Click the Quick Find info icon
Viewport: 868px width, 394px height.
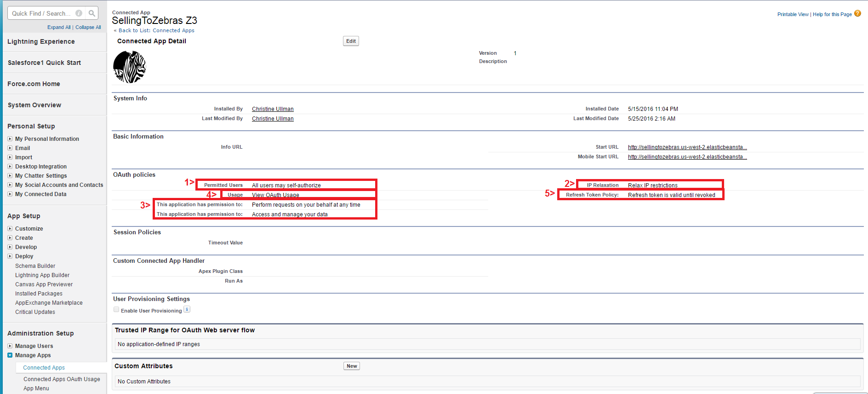pyautogui.click(x=79, y=13)
